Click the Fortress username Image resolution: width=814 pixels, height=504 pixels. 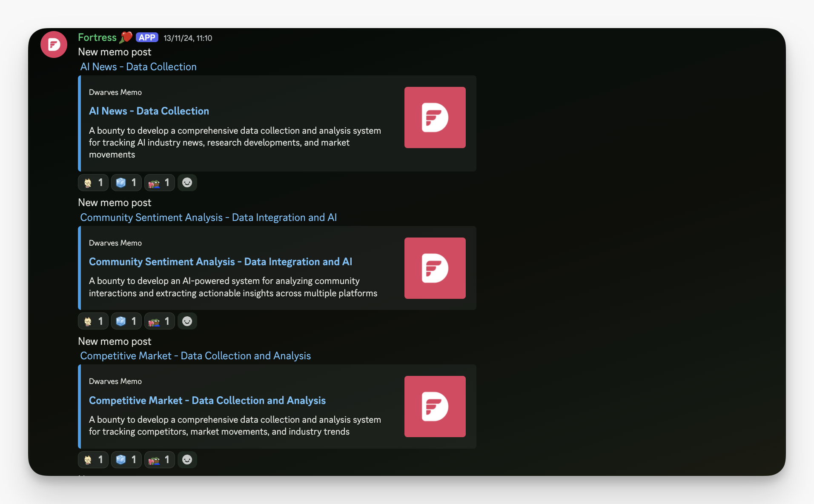click(97, 37)
